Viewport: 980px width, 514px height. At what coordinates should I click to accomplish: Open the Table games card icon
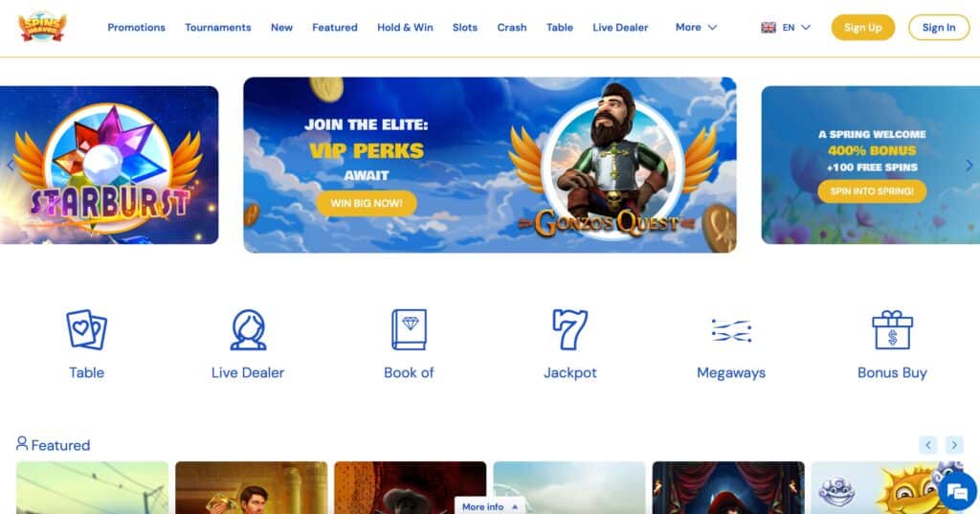pos(86,329)
